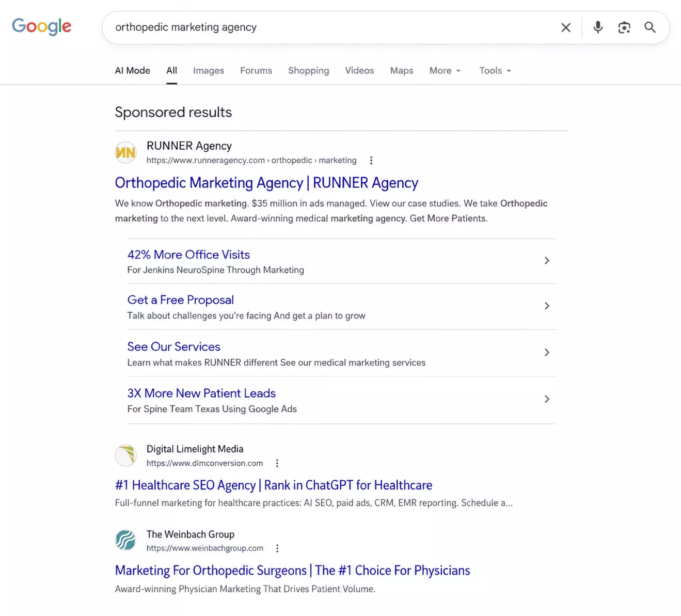Click the Google logo

coord(42,27)
